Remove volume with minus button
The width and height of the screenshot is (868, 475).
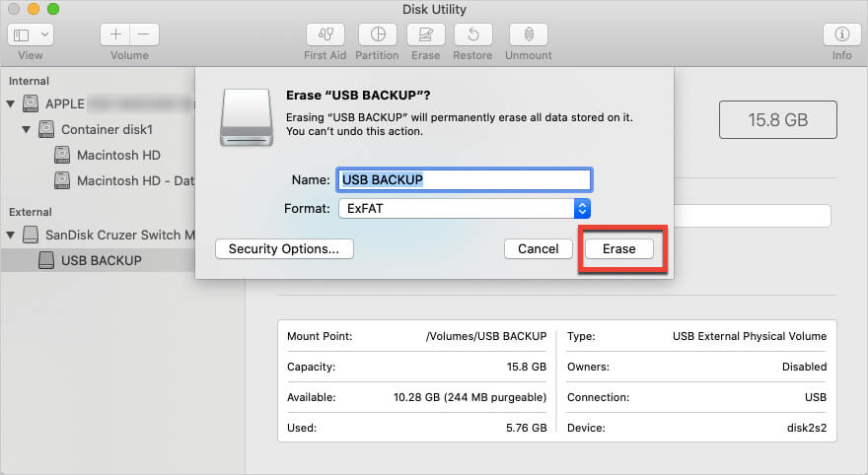click(144, 34)
